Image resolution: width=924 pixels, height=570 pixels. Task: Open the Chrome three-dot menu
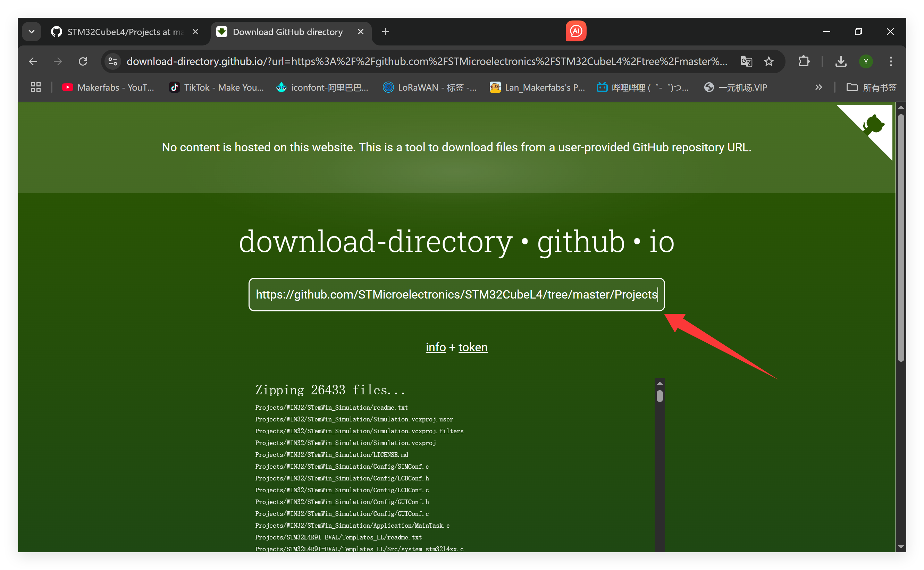pos(891,61)
